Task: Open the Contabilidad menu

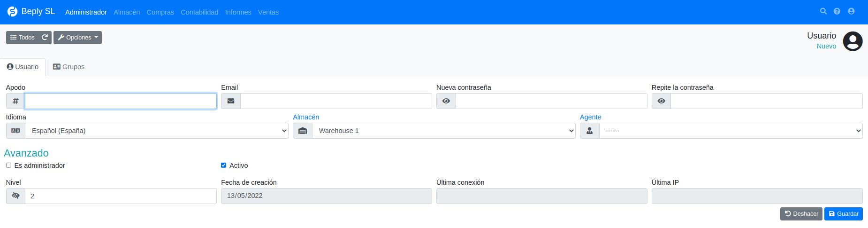Action: point(199,12)
